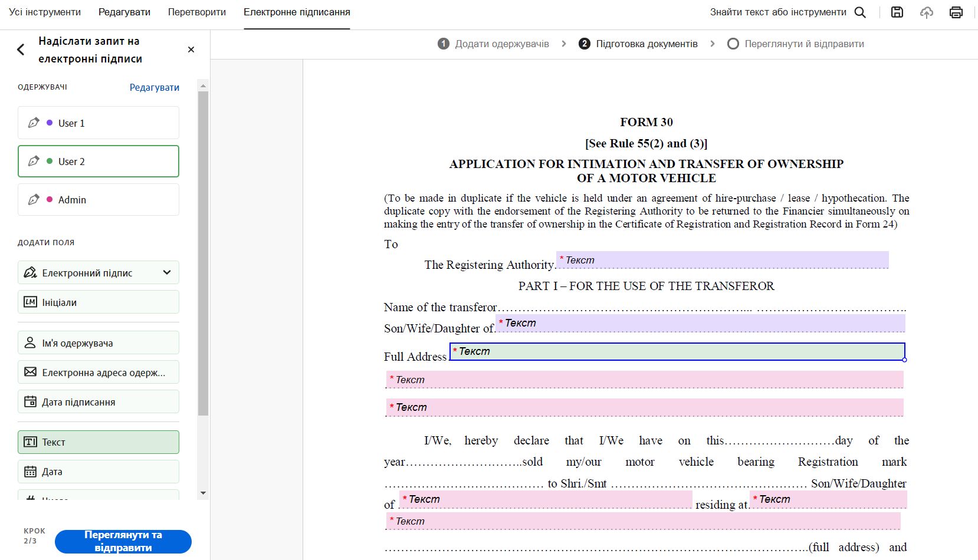This screenshot has width=978, height=560.
Task: Click the Ініціали field icon
Action: (x=30, y=302)
